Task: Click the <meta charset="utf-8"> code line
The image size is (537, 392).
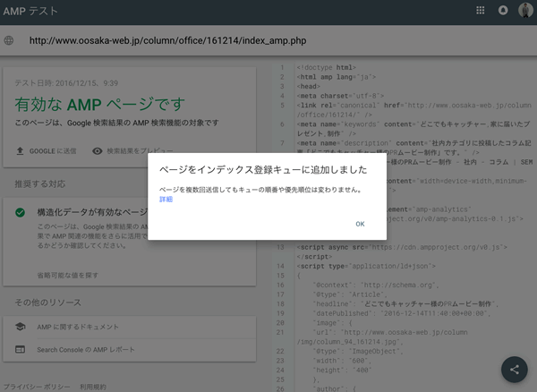Action: tap(340, 96)
